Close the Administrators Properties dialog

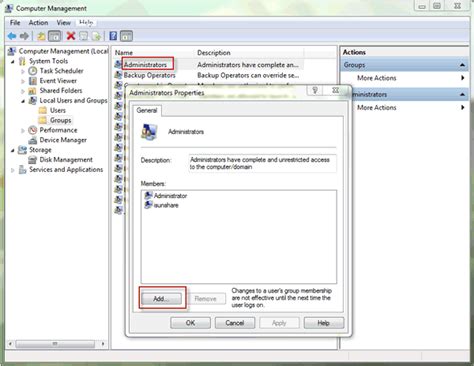coord(335,90)
